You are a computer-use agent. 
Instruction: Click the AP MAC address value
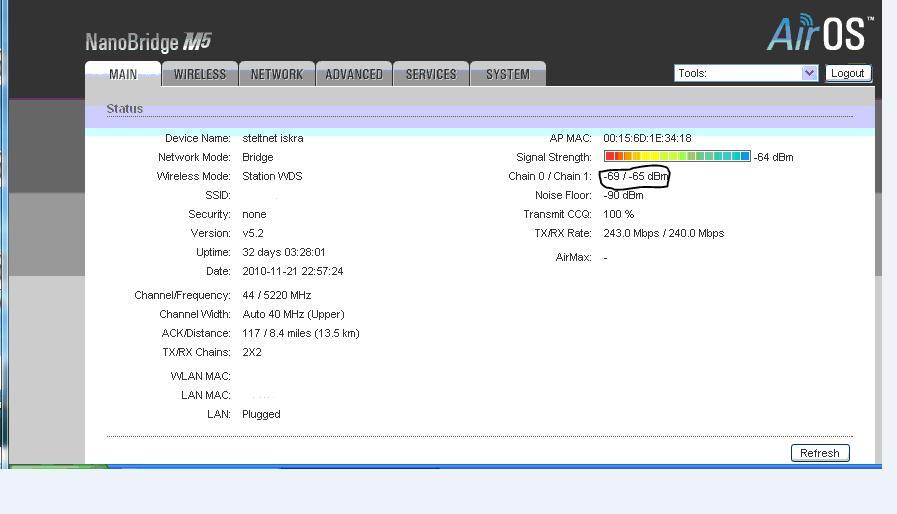647,138
